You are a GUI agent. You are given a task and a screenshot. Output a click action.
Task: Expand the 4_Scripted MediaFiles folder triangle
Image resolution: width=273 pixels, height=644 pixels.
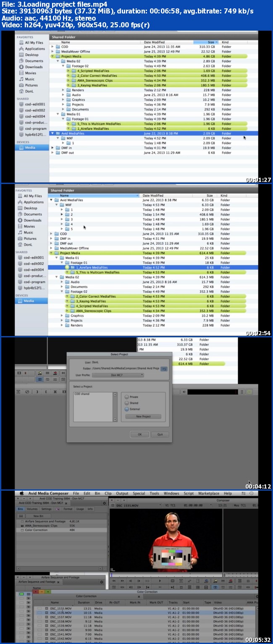click(x=68, y=71)
